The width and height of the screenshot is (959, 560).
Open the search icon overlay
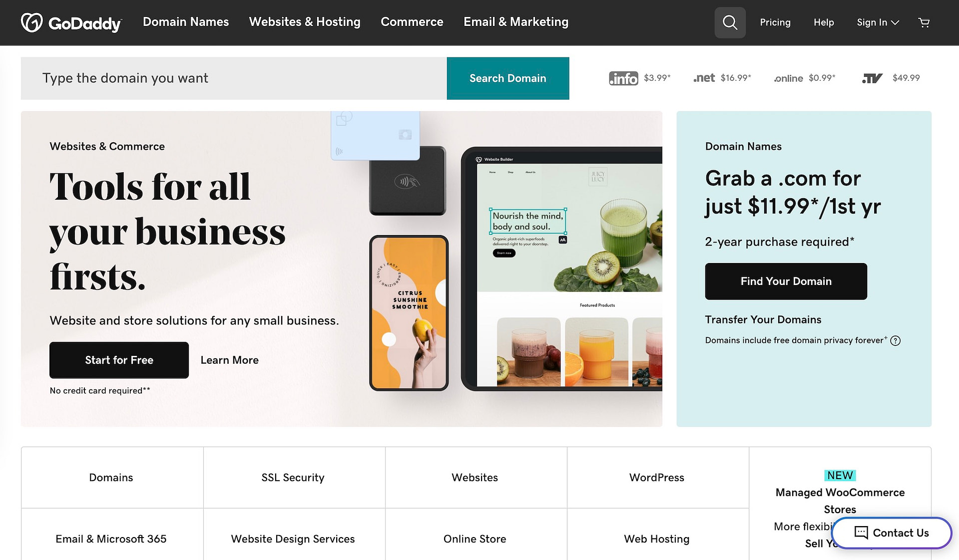coord(730,22)
